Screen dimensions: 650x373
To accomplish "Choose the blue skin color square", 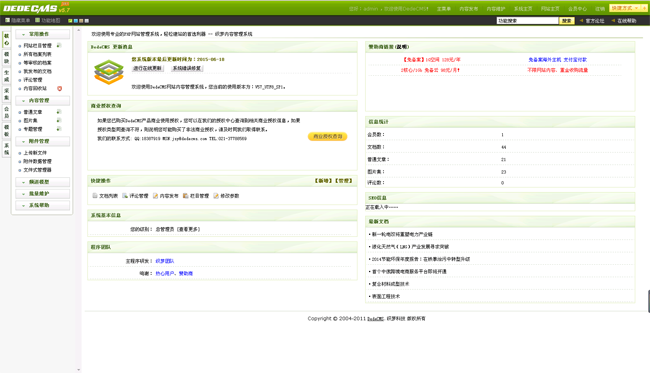I will tap(75, 21).
